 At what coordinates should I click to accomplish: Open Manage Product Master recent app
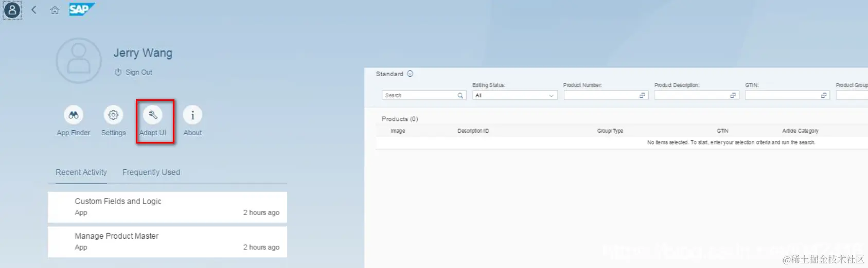point(167,242)
